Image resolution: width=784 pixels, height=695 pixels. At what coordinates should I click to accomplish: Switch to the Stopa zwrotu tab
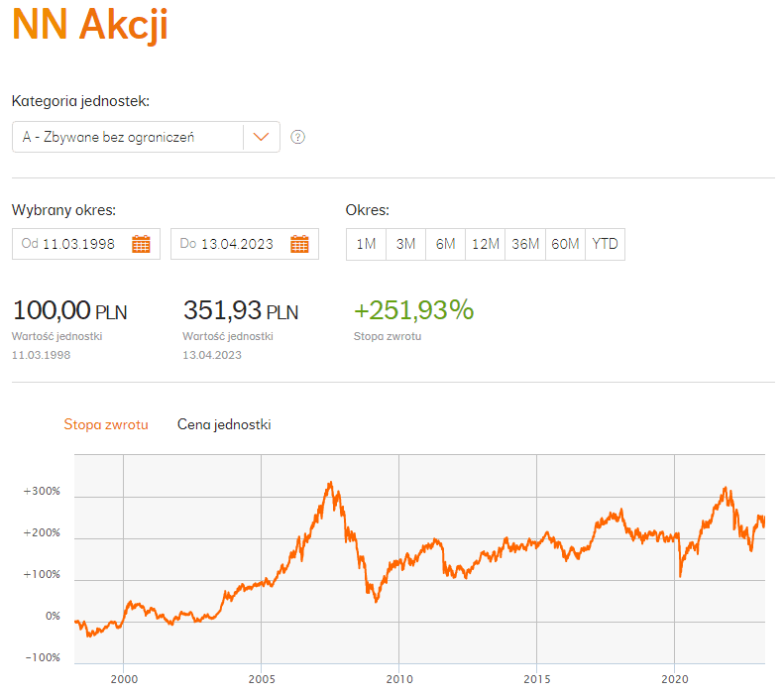click(x=106, y=424)
